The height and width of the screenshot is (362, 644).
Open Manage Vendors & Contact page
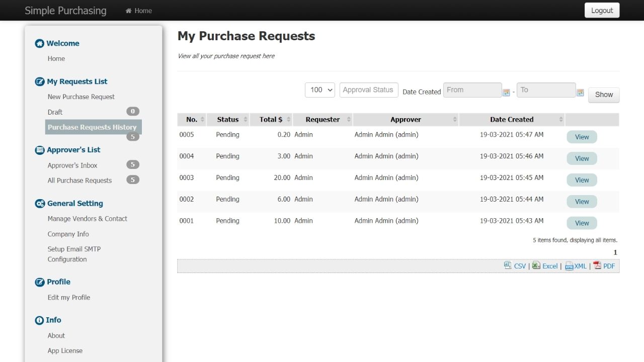(x=87, y=219)
